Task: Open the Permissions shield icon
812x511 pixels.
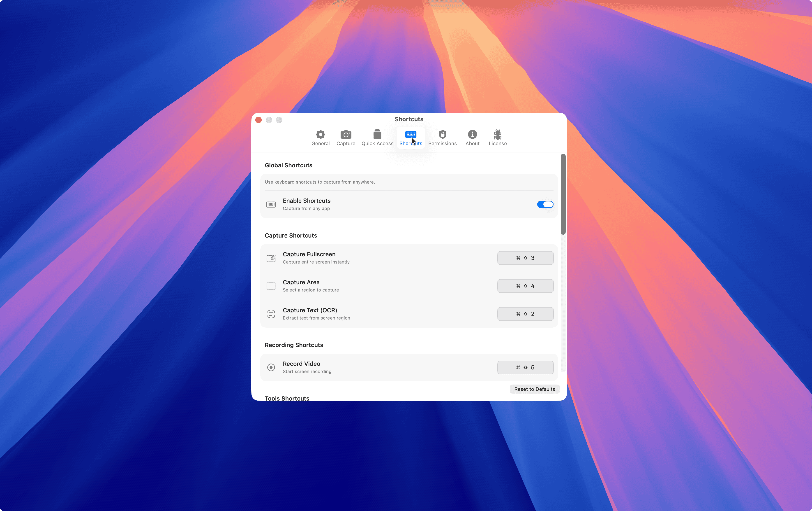Action: pos(442,135)
